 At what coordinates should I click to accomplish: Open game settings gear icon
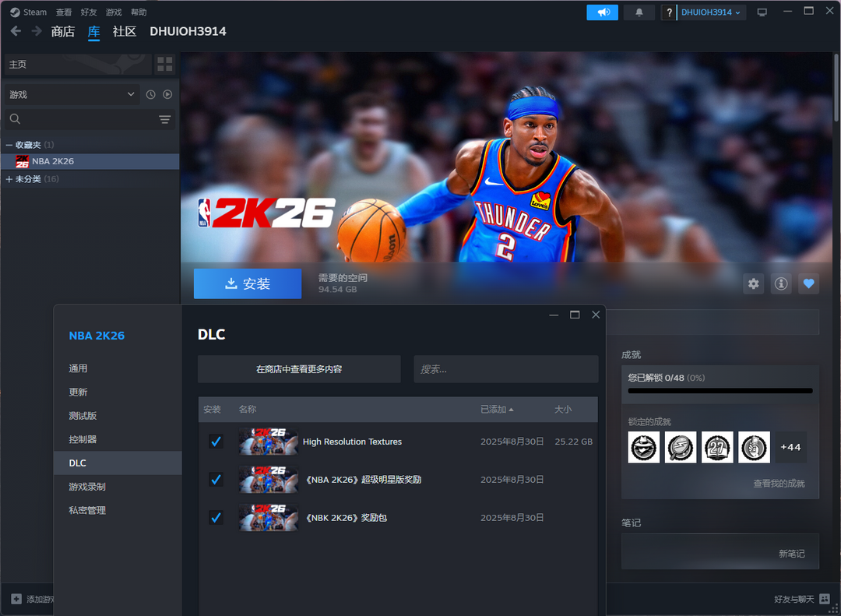753,284
